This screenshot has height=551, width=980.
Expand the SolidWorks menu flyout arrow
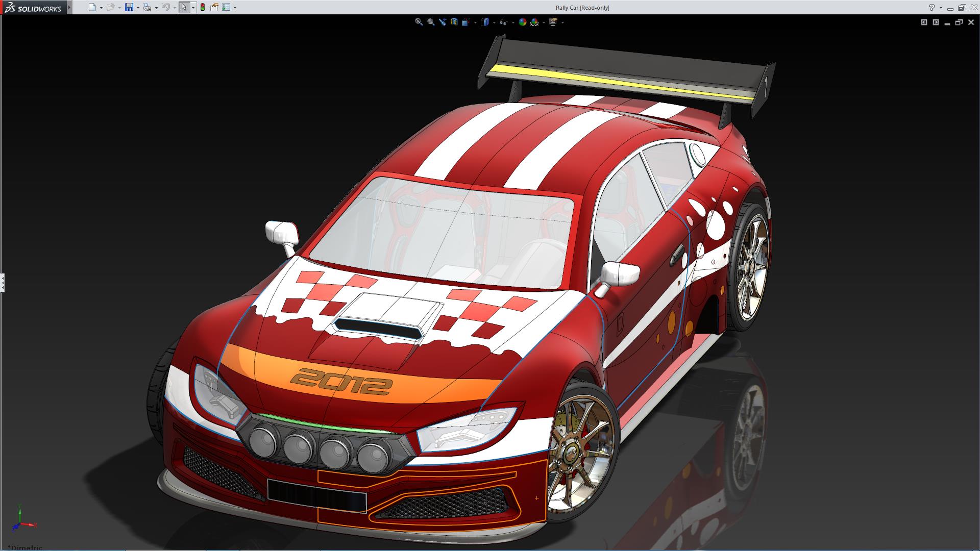pos(69,7)
